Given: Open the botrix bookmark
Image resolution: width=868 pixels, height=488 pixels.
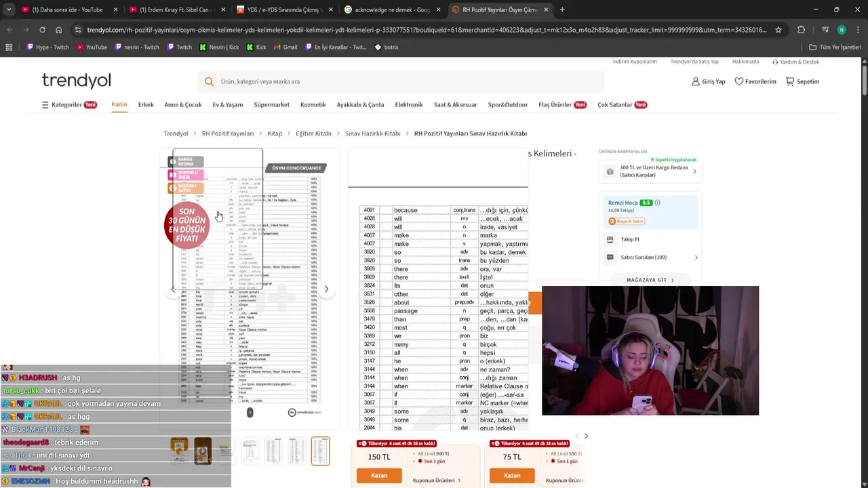Looking at the screenshot, I should tap(387, 47).
